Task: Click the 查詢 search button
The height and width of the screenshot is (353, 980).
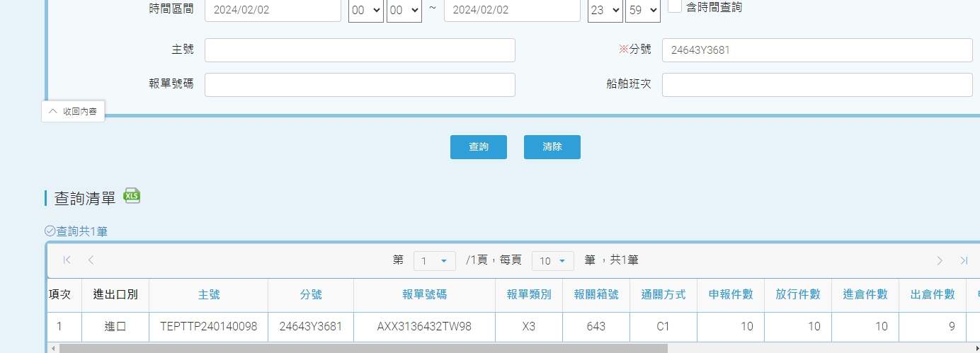Action: click(x=479, y=147)
